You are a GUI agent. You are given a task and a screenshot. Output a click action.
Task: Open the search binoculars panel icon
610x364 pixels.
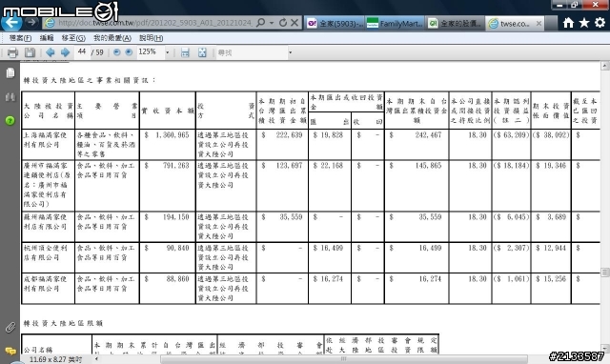point(10,97)
